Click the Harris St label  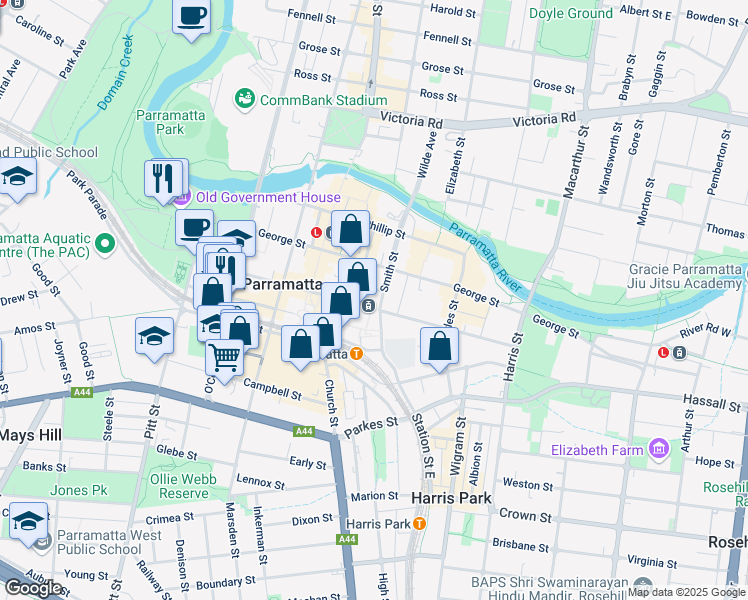(513, 357)
